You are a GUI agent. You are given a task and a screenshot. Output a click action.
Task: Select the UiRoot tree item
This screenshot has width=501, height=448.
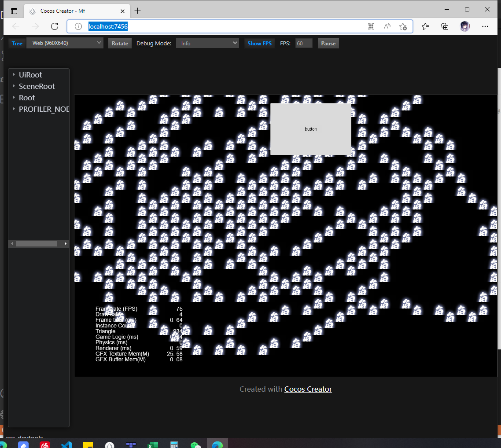(x=30, y=75)
